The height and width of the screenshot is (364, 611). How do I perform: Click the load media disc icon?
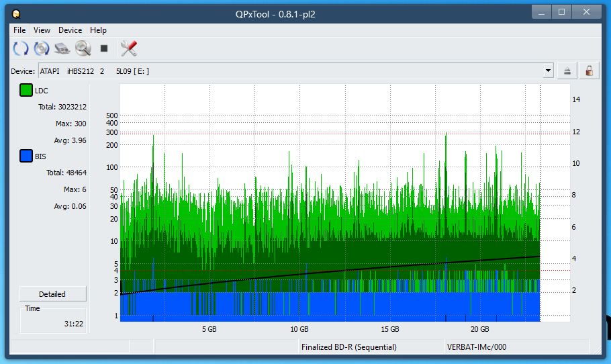coord(42,48)
